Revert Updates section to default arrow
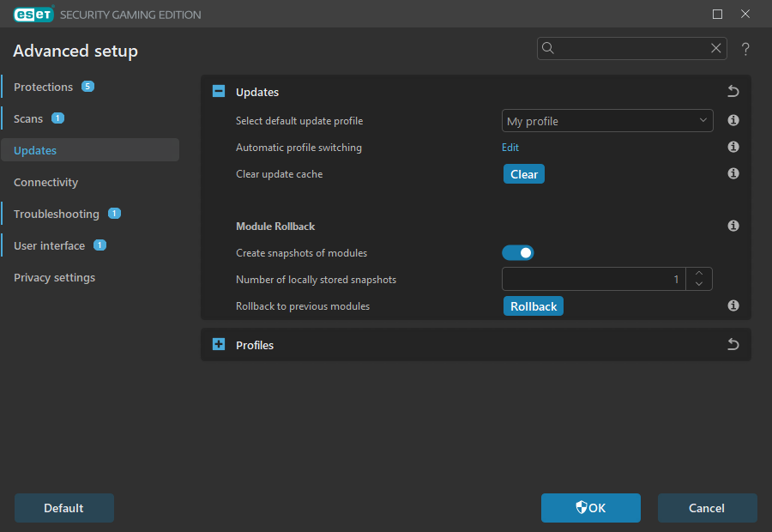The width and height of the screenshot is (772, 532). point(733,92)
